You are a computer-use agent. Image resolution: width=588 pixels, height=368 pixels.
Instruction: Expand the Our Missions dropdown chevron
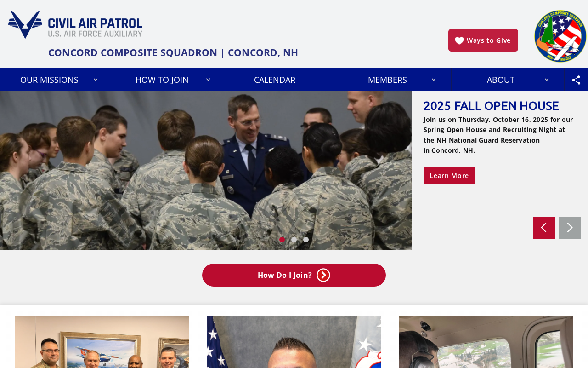coord(96,80)
